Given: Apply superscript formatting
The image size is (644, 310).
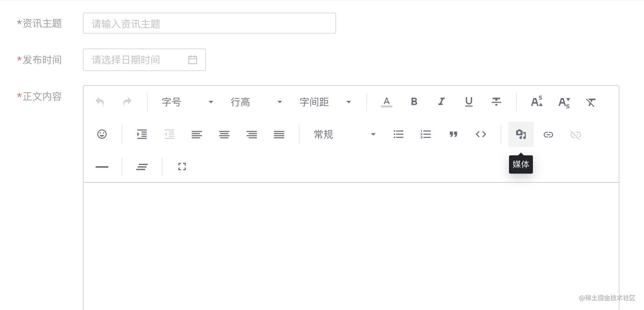Looking at the screenshot, I should (537, 102).
